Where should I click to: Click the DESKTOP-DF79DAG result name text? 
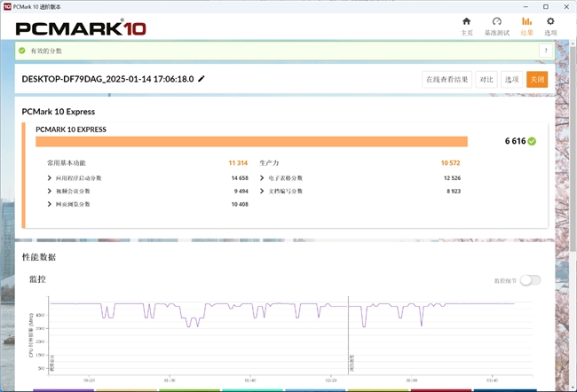pyautogui.click(x=107, y=79)
